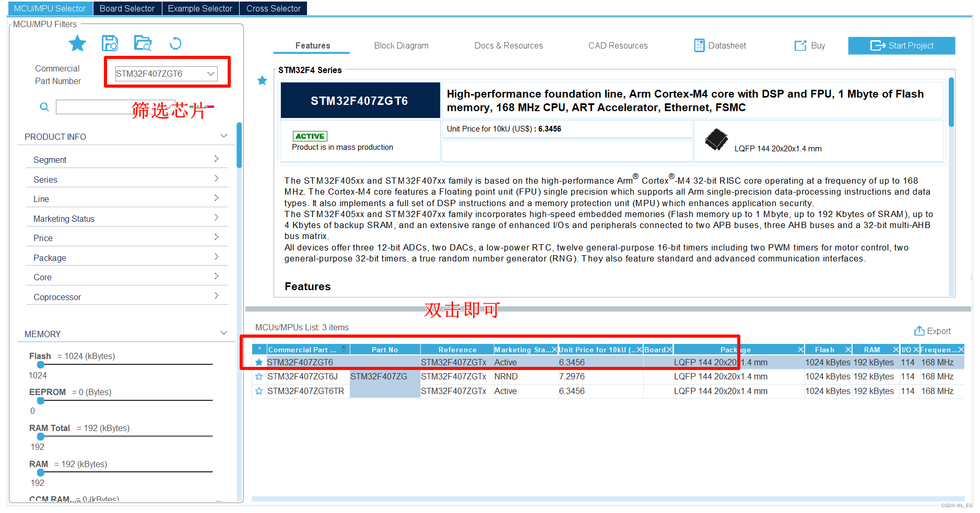Save the current search with the floppy icon
The width and height of the screenshot is (980, 513).
(x=110, y=43)
